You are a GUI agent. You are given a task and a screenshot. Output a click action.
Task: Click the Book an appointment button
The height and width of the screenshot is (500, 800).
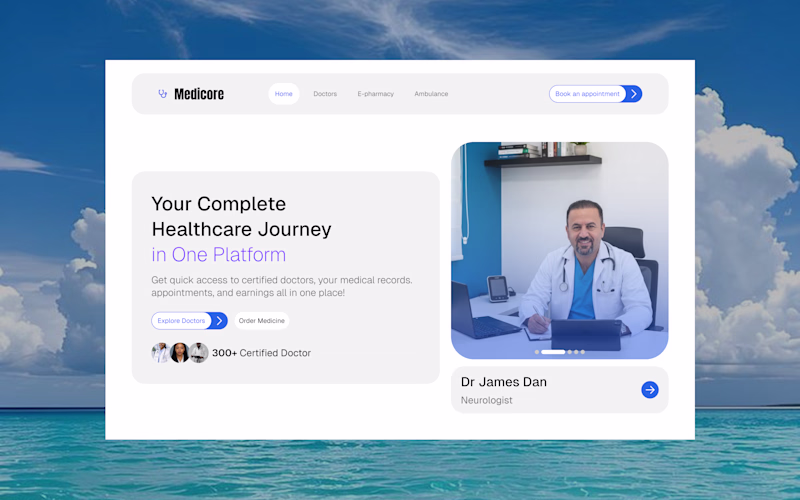[x=595, y=94]
